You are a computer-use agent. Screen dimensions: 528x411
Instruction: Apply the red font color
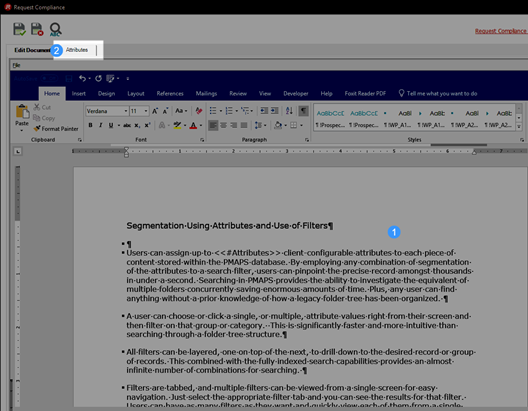tap(193, 126)
